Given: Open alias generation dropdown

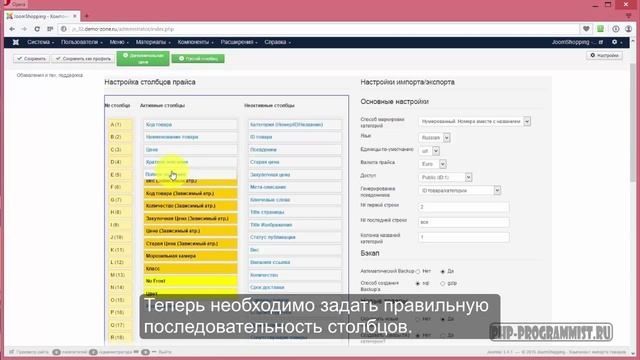Looking at the screenshot, I should tap(460, 190).
